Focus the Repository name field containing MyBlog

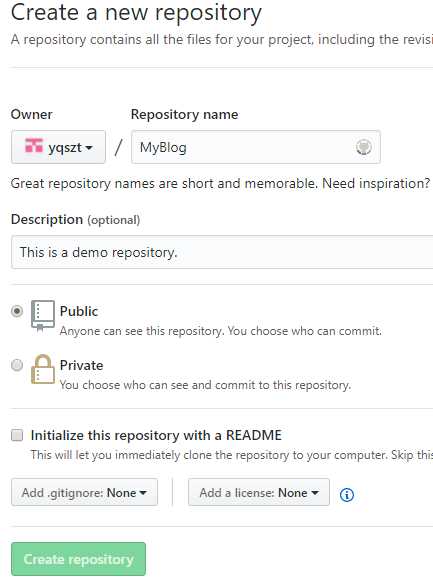coord(256,147)
